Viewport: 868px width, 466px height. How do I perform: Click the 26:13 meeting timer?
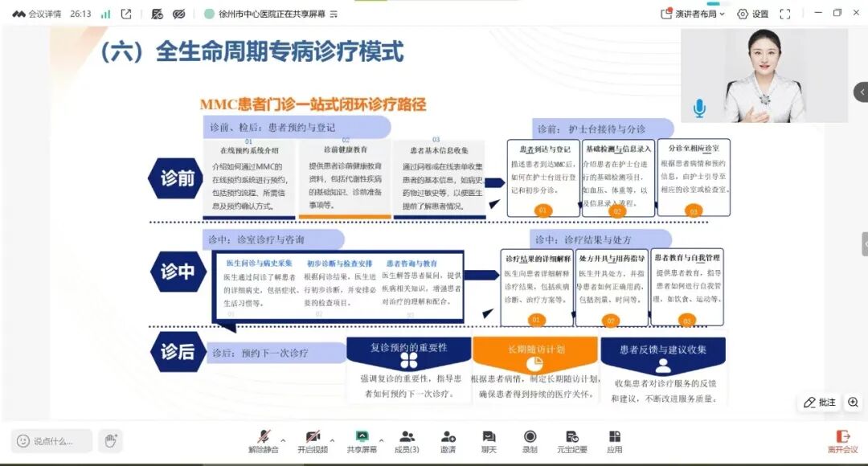(81, 14)
